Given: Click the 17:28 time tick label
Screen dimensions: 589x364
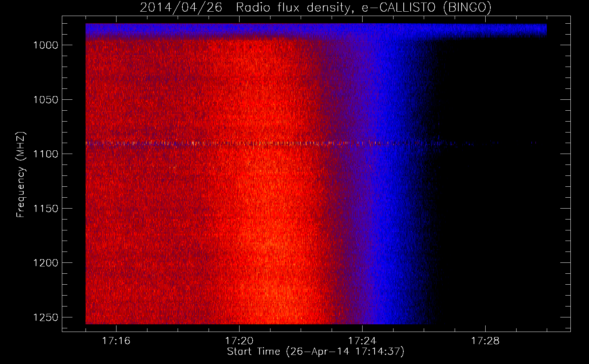Looking at the screenshot, I should point(485,341).
